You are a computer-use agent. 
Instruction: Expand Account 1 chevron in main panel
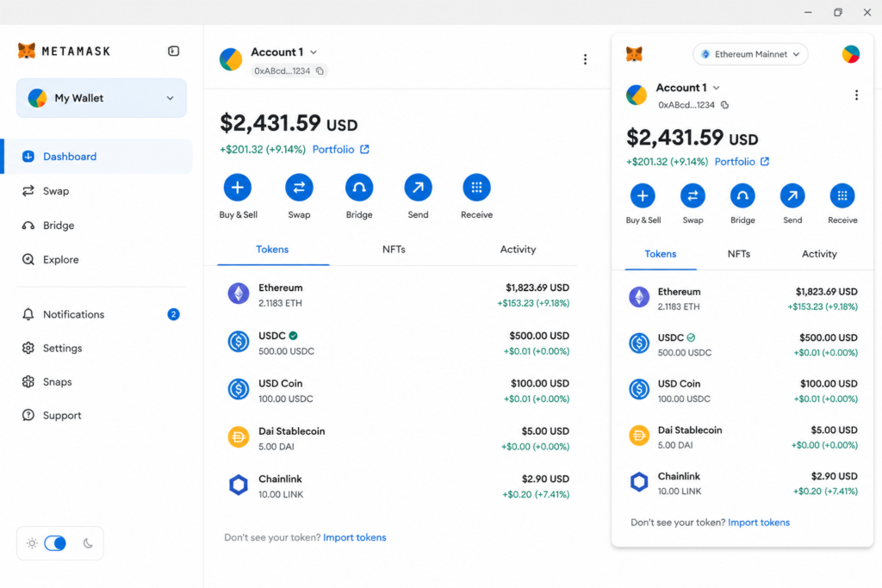314,53
